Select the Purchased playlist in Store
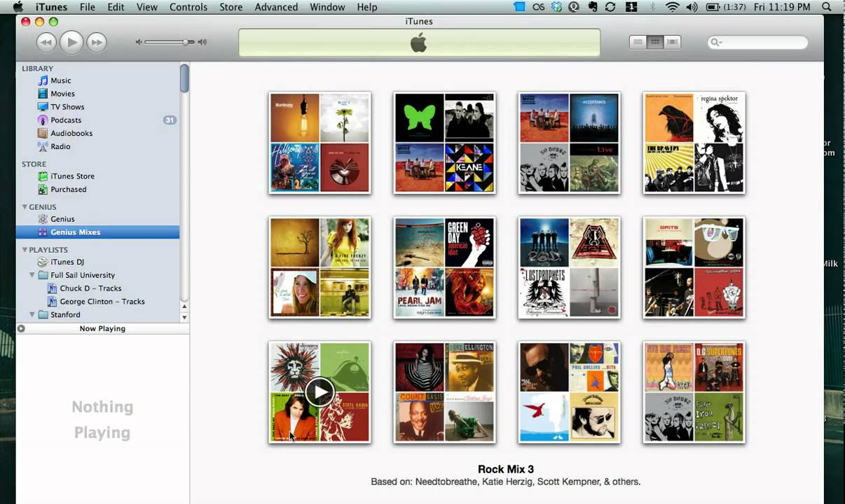845x504 pixels. pos(68,190)
